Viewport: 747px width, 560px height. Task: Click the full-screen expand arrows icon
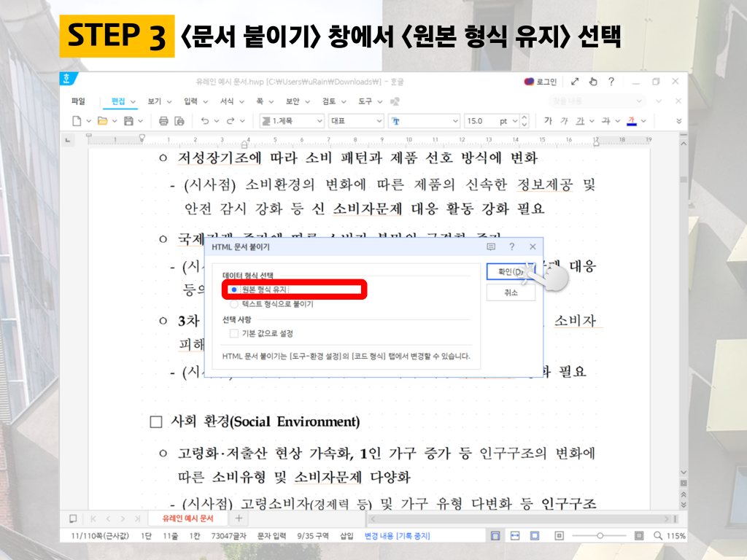(x=575, y=82)
